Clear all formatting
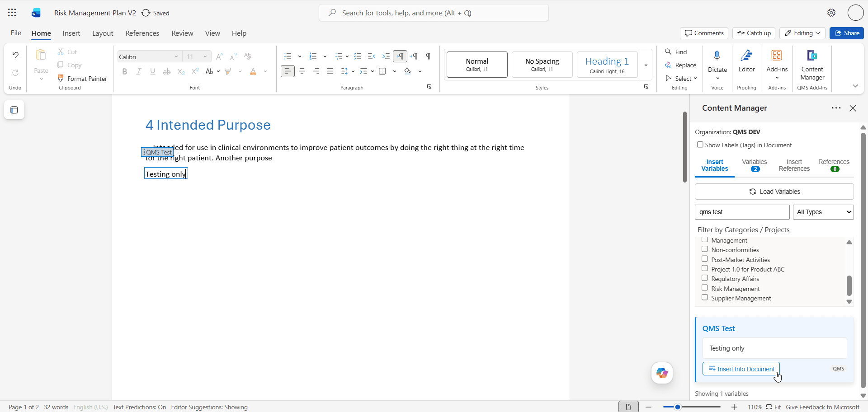This screenshot has width=868, height=412. pos(247,56)
